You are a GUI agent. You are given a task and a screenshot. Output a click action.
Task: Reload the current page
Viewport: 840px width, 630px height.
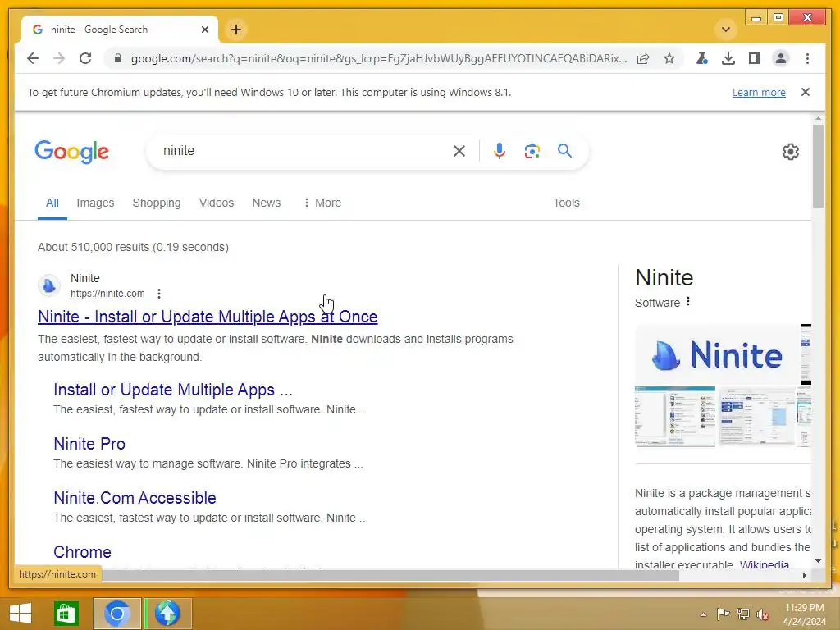[85, 58]
